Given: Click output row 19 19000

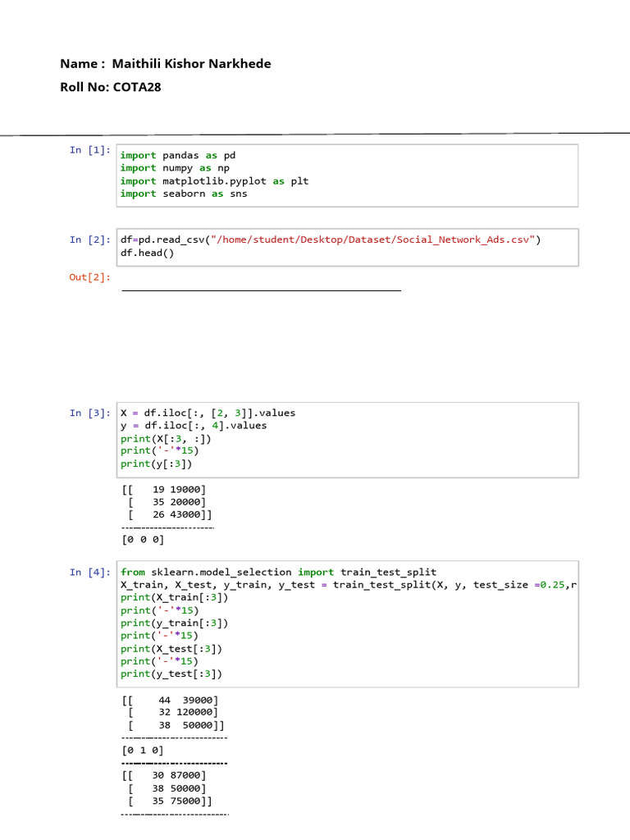Looking at the screenshot, I should [x=164, y=489].
